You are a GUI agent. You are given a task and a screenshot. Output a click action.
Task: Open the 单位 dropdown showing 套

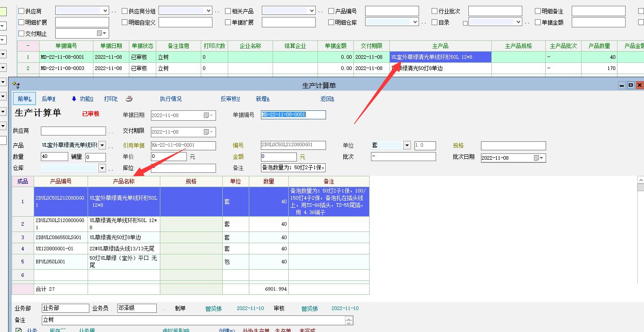407,145
